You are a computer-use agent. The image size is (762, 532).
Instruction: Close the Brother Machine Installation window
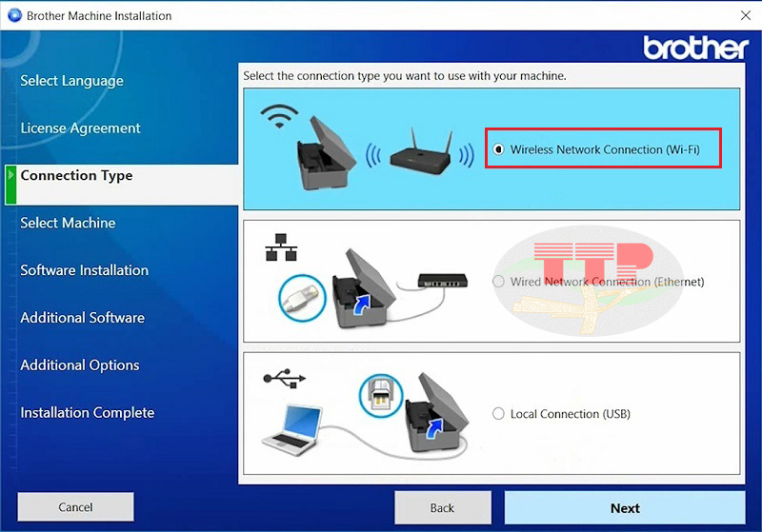(x=746, y=15)
